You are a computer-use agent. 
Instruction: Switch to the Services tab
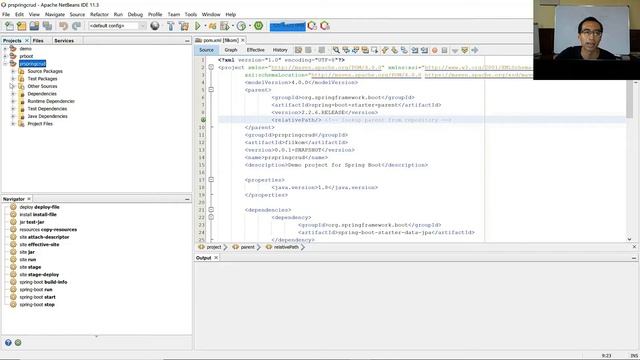click(64, 40)
